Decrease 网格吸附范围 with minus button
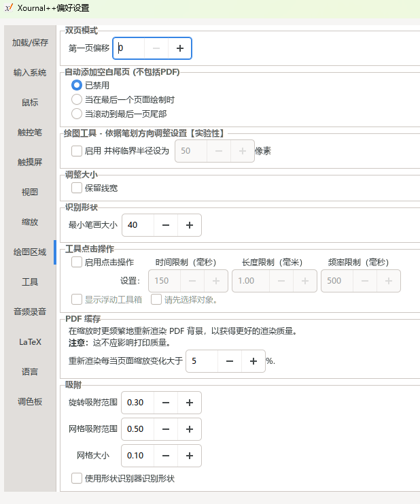The image size is (420, 504). (x=166, y=429)
